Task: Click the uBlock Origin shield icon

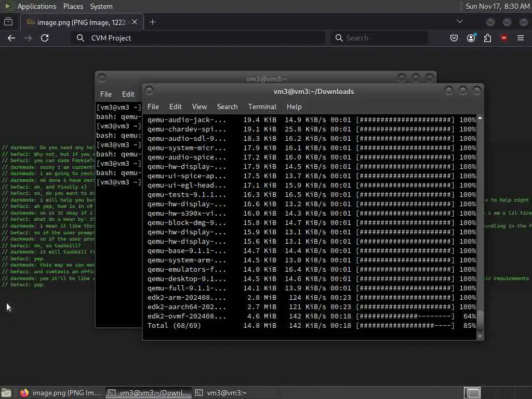Action: point(504,38)
